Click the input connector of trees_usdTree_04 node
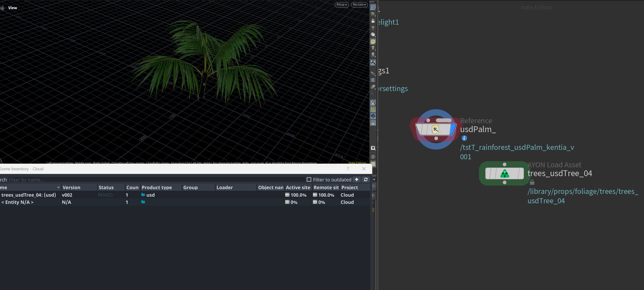 [x=504, y=164]
